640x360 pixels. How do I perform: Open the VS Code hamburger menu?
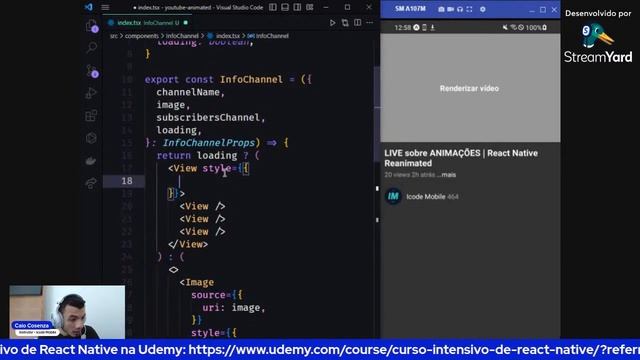[105, 7]
